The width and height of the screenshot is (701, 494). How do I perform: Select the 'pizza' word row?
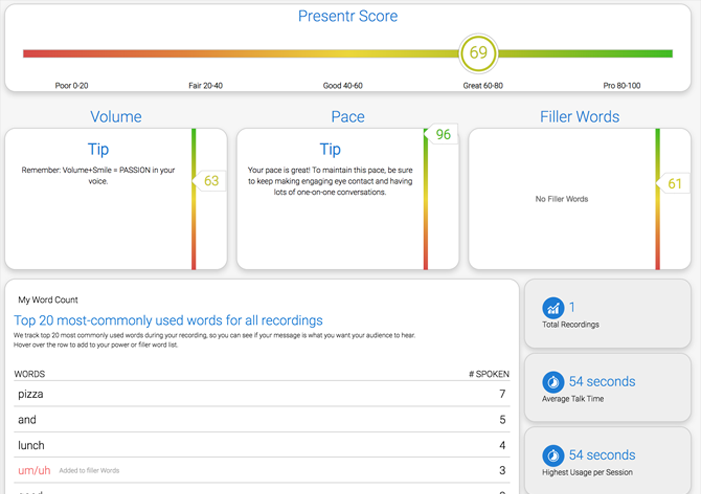262,394
